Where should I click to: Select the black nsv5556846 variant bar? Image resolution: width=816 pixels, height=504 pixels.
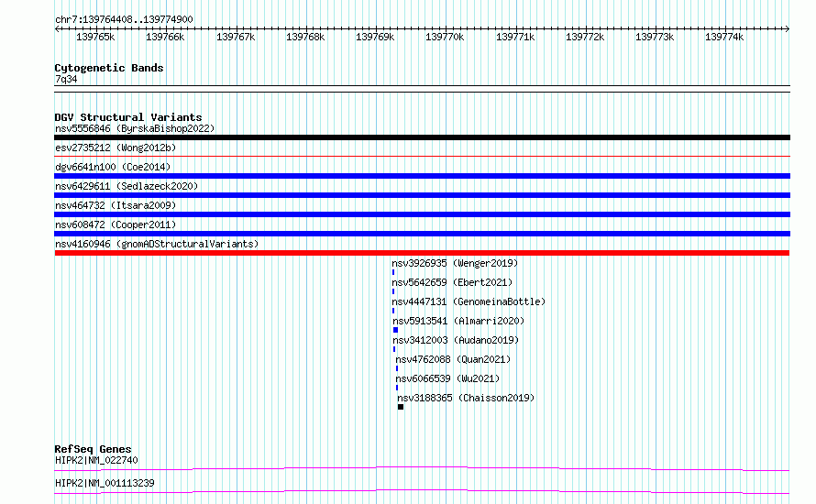pos(422,137)
